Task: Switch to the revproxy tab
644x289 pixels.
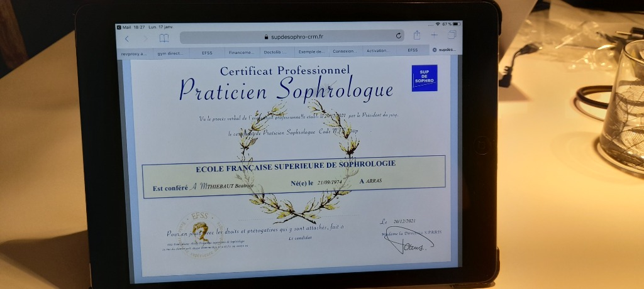Action: coord(134,53)
